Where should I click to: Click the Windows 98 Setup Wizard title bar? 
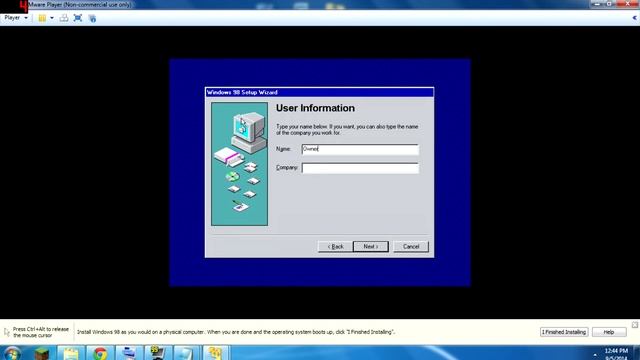tap(320, 92)
